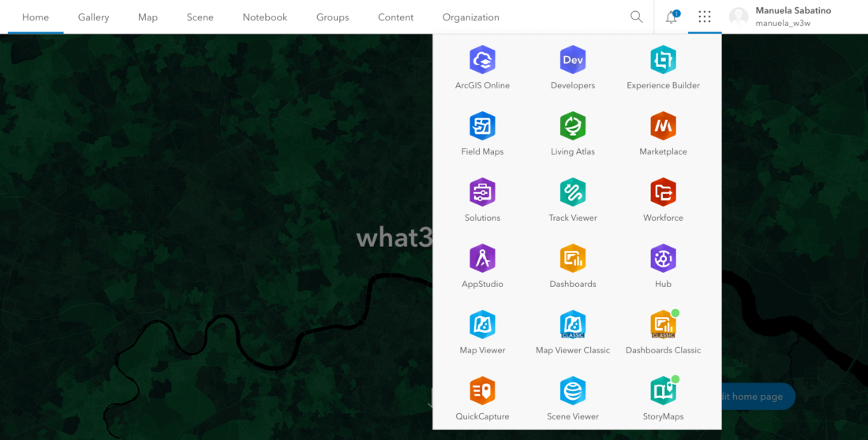Click the user profile avatar
Screen dimensions: 868x440
pyautogui.click(x=739, y=17)
